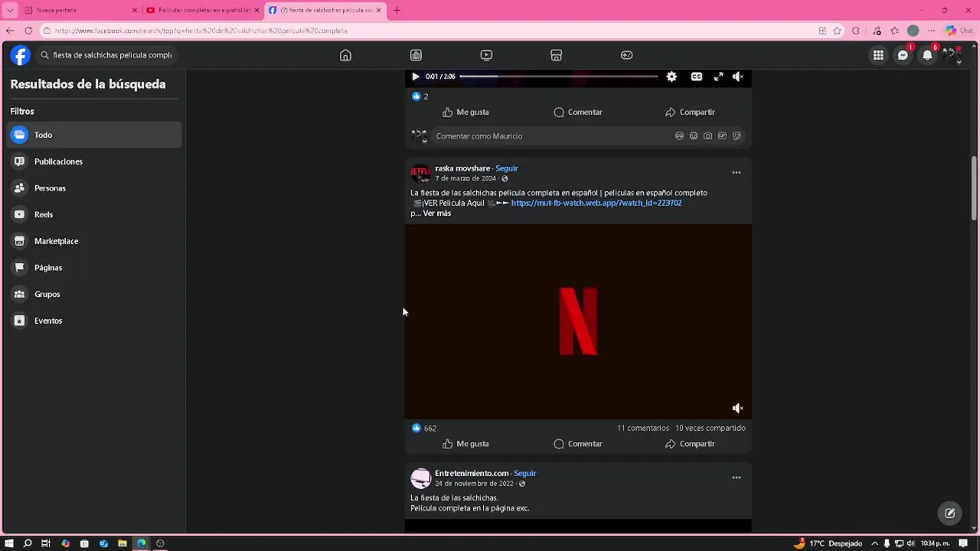Open Entretenimiento.com post options menu

click(x=737, y=478)
